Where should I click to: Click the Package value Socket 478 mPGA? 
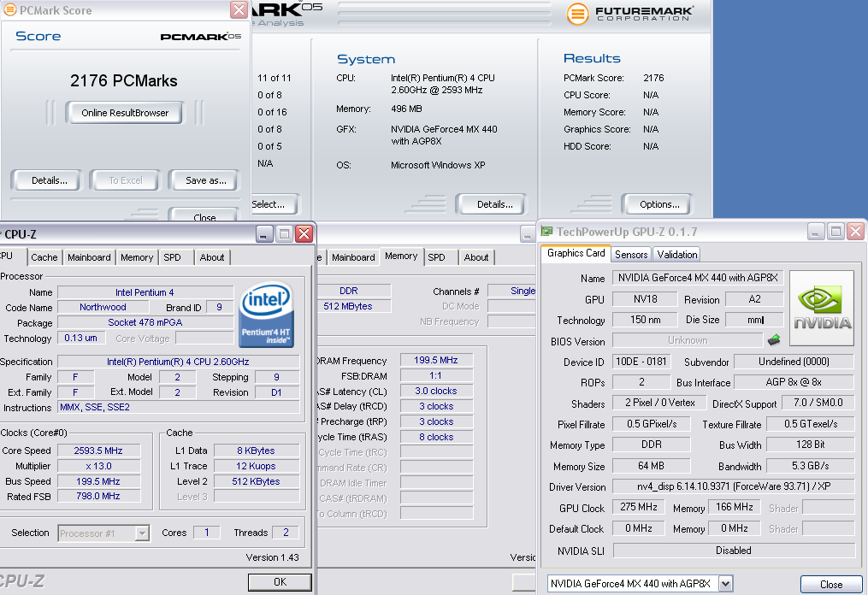point(145,322)
